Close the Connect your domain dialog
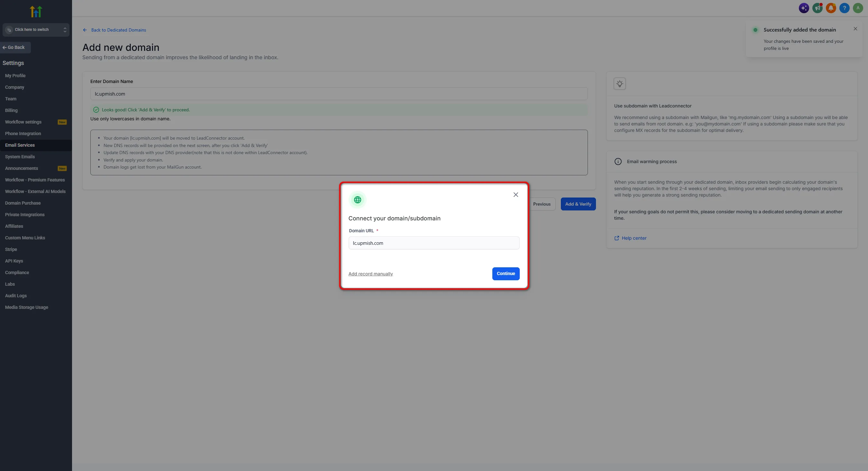This screenshot has width=868, height=471. [x=516, y=195]
